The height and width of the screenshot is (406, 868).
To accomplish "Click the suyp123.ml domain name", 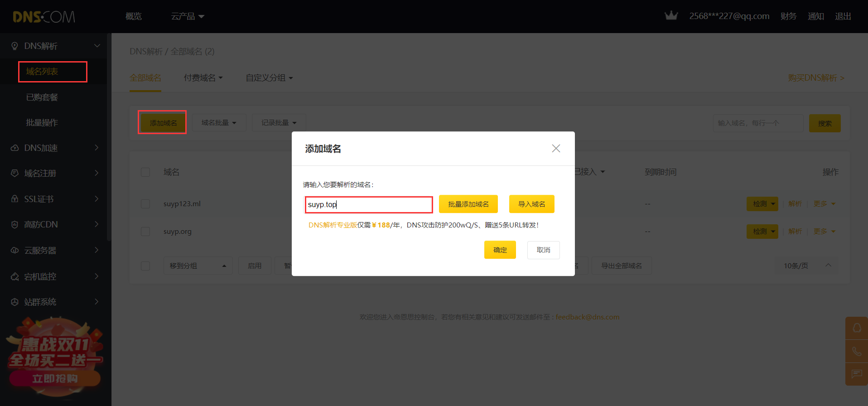I will tap(182, 204).
